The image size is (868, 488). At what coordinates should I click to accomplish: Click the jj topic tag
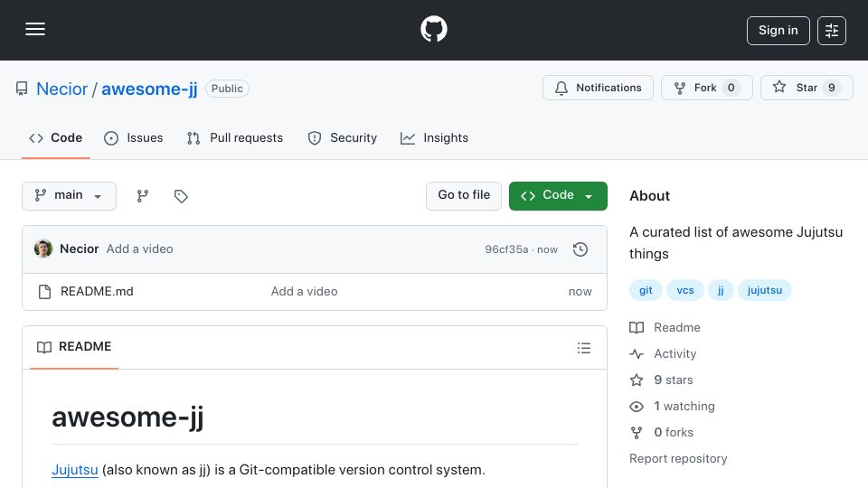tap(721, 290)
